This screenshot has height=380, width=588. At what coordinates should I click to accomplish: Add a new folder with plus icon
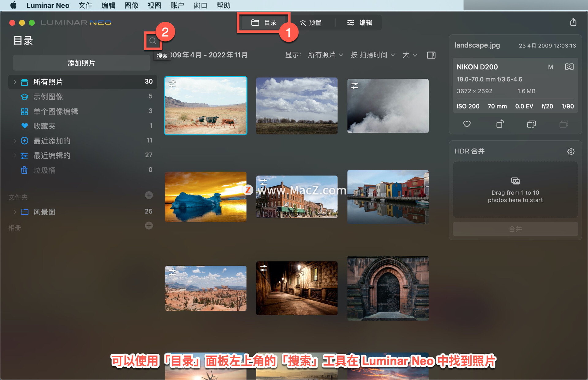pos(149,195)
